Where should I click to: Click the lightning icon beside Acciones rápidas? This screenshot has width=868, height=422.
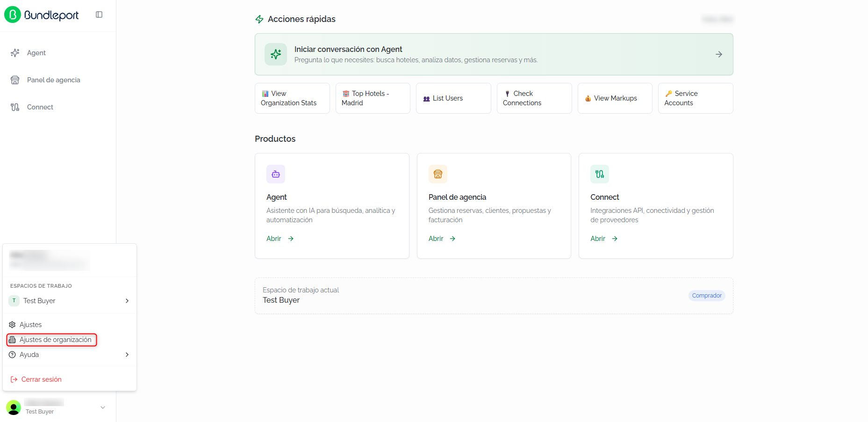tap(259, 19)
